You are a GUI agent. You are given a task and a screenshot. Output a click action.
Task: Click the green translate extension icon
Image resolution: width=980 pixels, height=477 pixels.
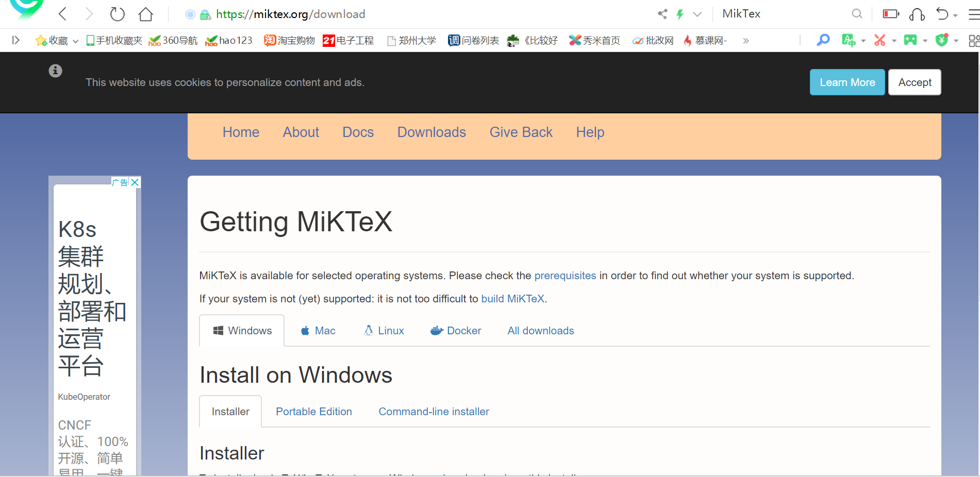(848, 40)
